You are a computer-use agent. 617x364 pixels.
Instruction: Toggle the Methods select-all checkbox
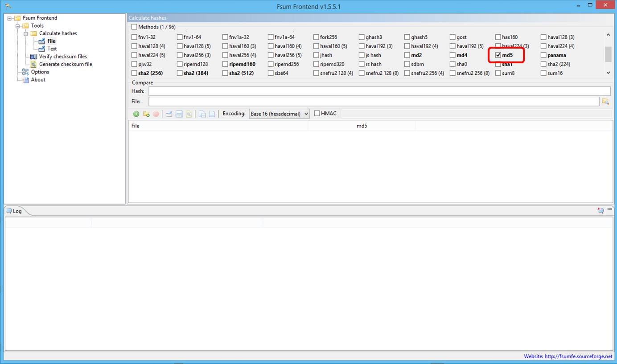click(x=135, y=27)
